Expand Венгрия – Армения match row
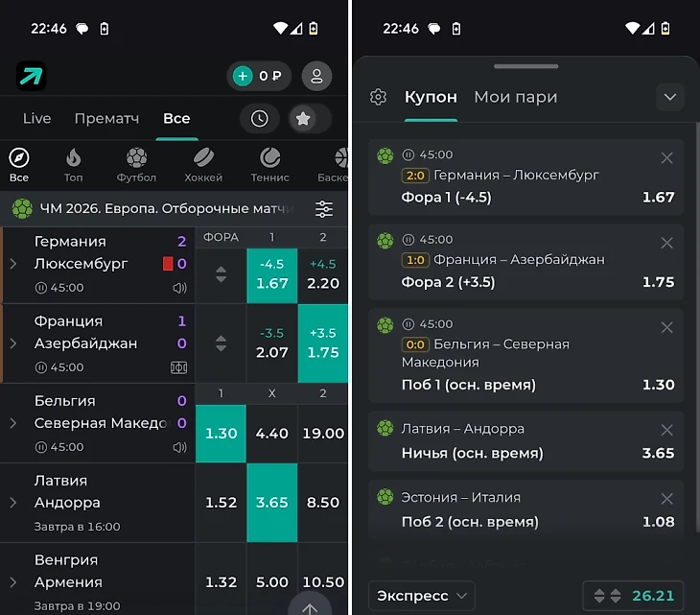Screen dimensions: 700x615 [13, 582]
